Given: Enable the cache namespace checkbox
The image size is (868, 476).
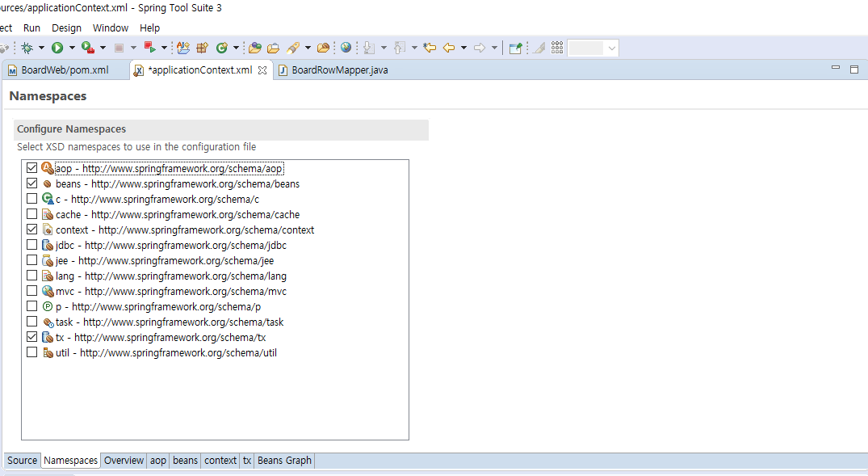Looking at the screenshot, I should coord(32,214).
